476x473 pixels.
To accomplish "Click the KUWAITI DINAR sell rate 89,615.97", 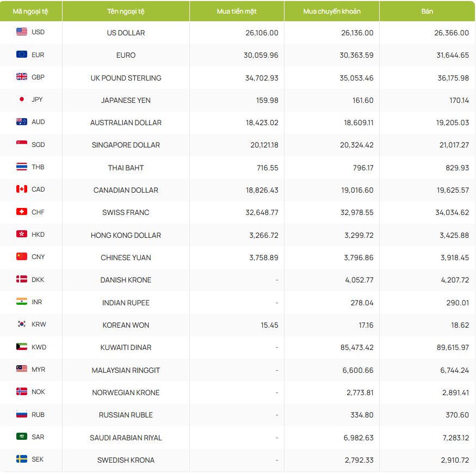I will (x=452, y=347).
